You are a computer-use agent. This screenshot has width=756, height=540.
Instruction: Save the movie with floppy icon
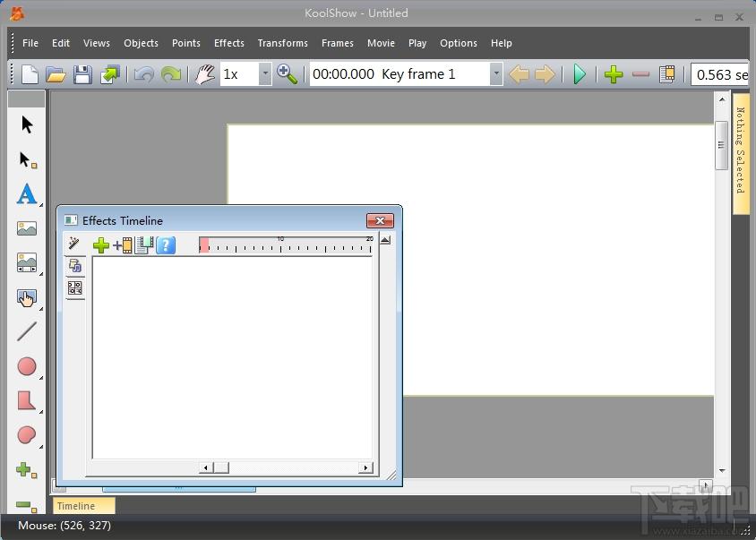click(82, 74)
